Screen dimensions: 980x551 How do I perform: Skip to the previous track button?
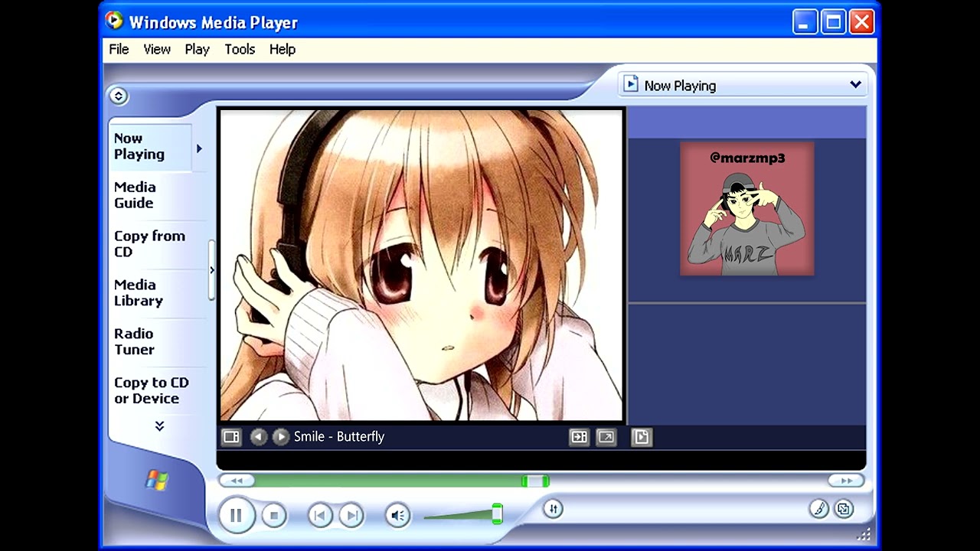pos(320,516)
